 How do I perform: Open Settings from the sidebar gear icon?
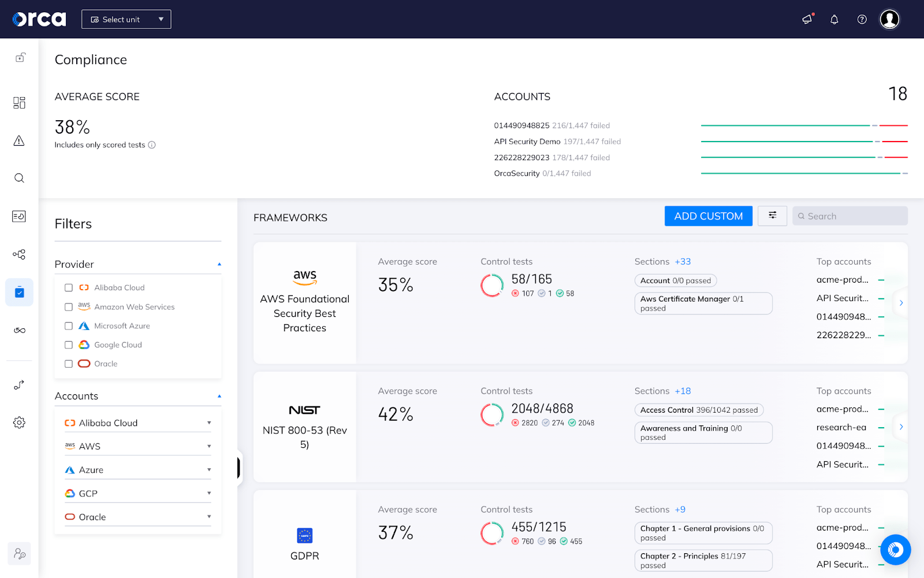click(19, 423)
